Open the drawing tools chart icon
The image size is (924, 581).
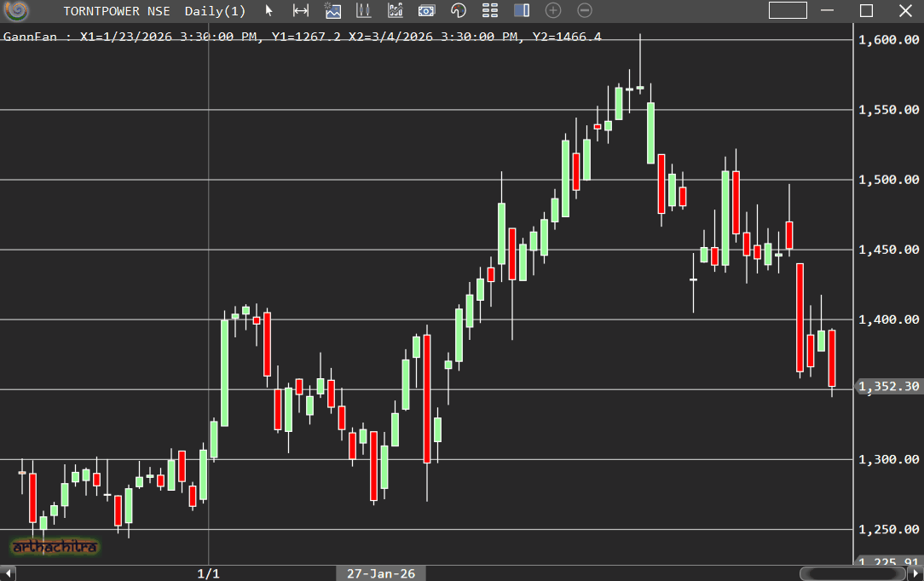click(332, 11)
